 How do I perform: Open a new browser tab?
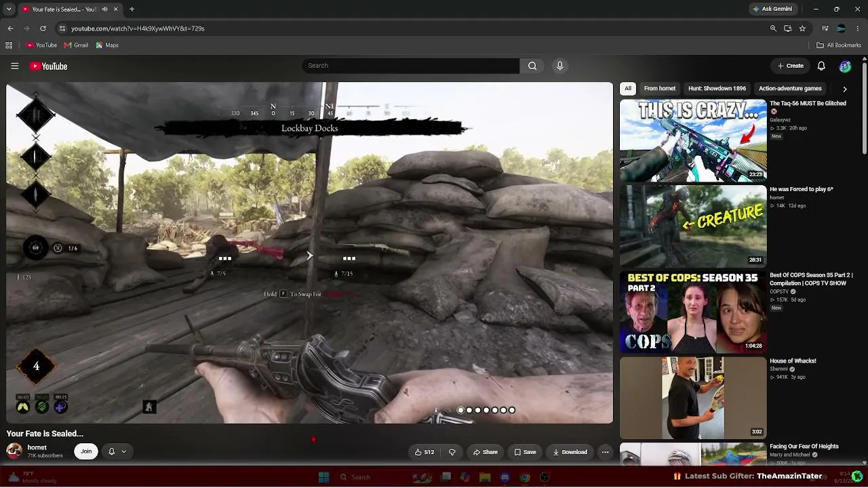pos(132,9)
